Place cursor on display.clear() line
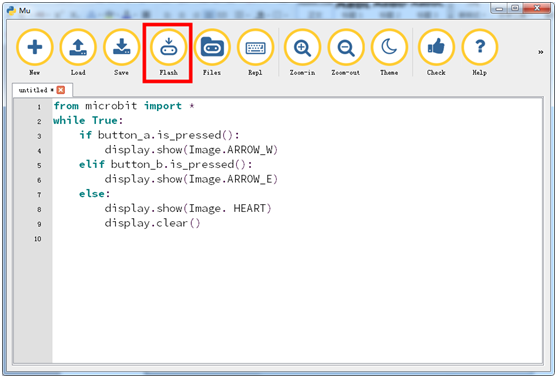Screen dimensions: 557x378 152,223
